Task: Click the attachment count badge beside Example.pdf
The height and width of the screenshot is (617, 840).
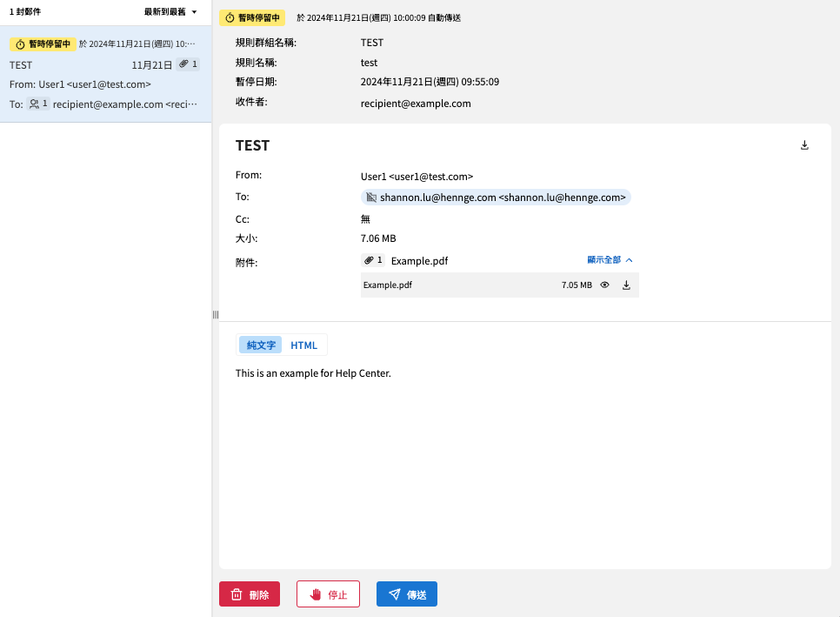Action: click(373, 260)
